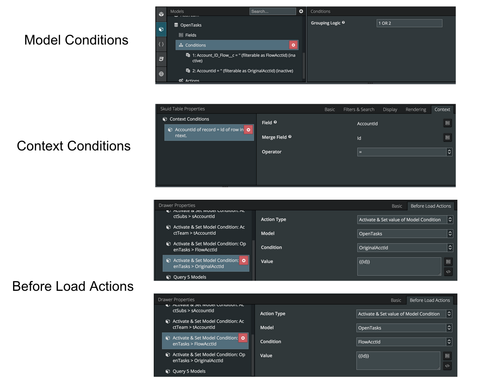Click the Id value next to Merge Field

(x=359, y=138)
